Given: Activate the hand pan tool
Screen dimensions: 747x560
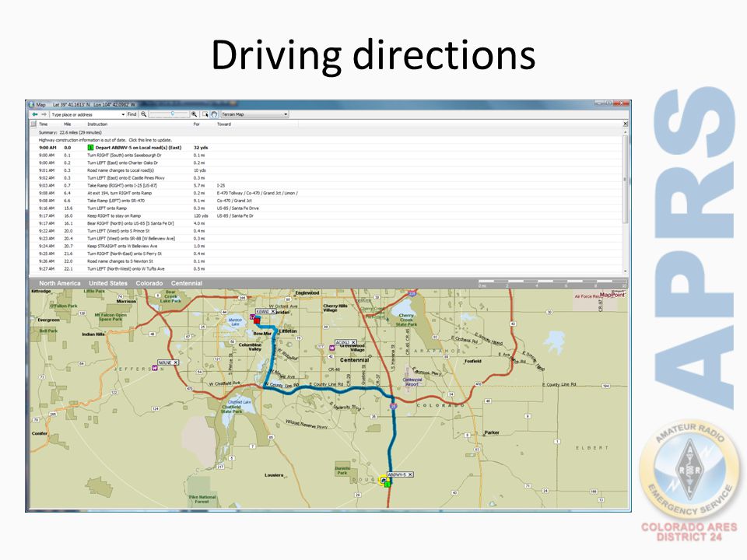Looking at the screenshot, I should click(214, 114).
